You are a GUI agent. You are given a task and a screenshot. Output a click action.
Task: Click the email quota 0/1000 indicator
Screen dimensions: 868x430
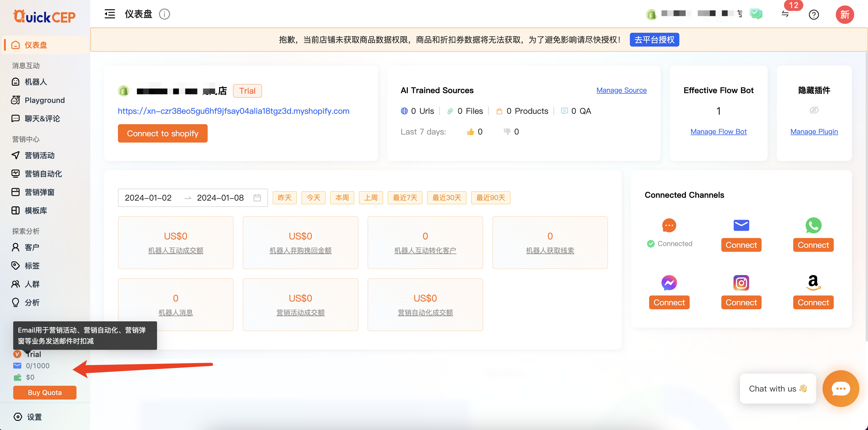tap(37, 366)
